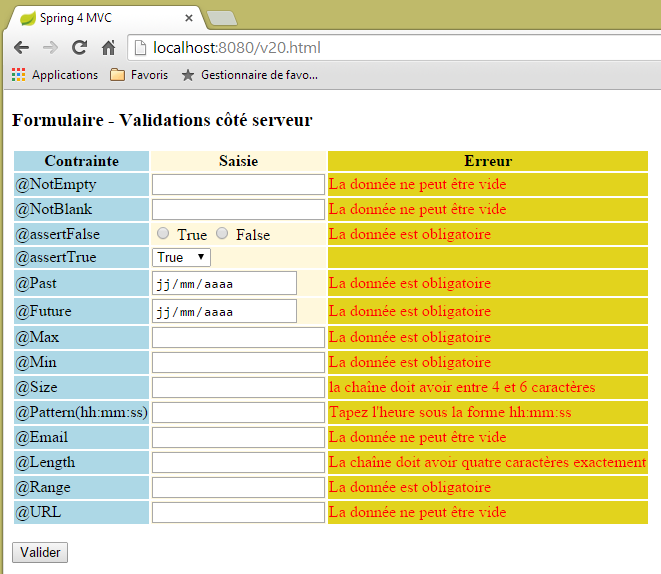This screenshot has width=661, height=574.
Task: Go to the browser Home icon
Action: coord(109,48)
